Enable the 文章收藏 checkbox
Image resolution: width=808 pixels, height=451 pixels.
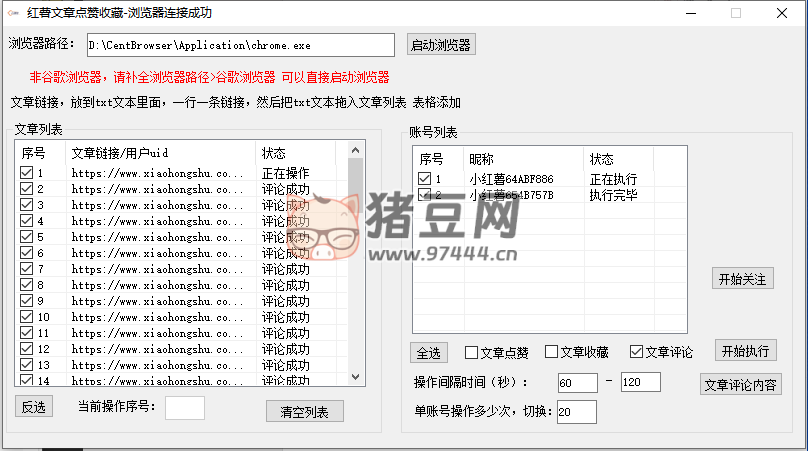(551, 352)
